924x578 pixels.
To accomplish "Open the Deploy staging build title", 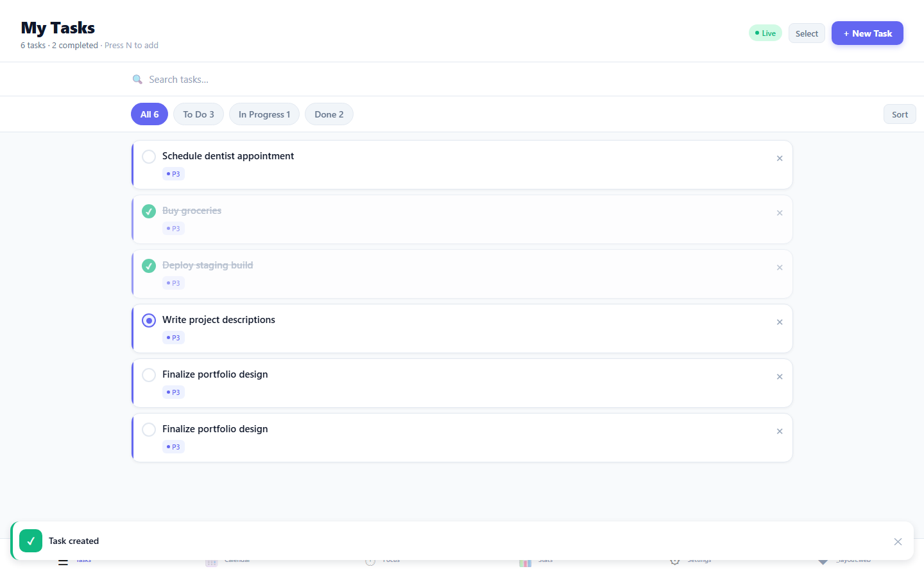I will click(207, 265).
